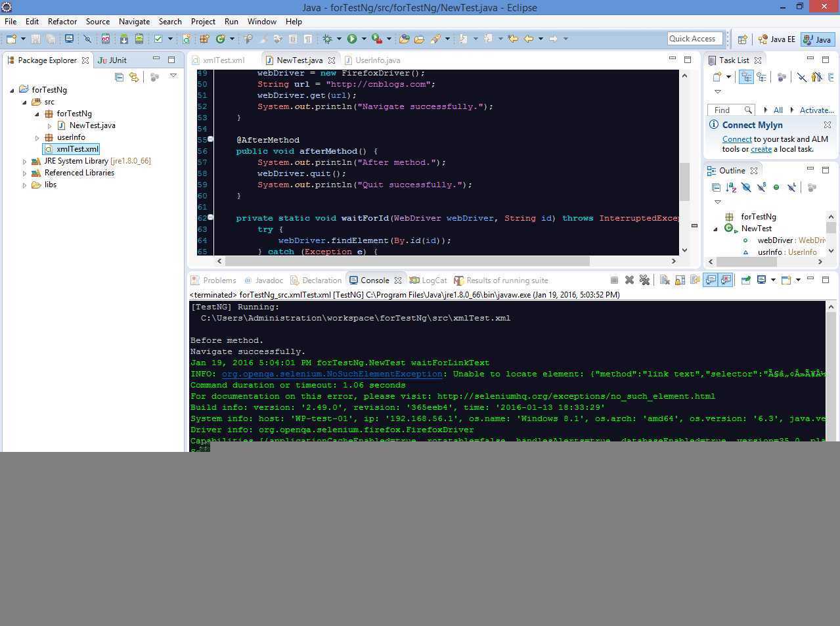Expand JRE System Library node
Image resolution: width=840 pixels, height=626 pixels.
point(25,161)
